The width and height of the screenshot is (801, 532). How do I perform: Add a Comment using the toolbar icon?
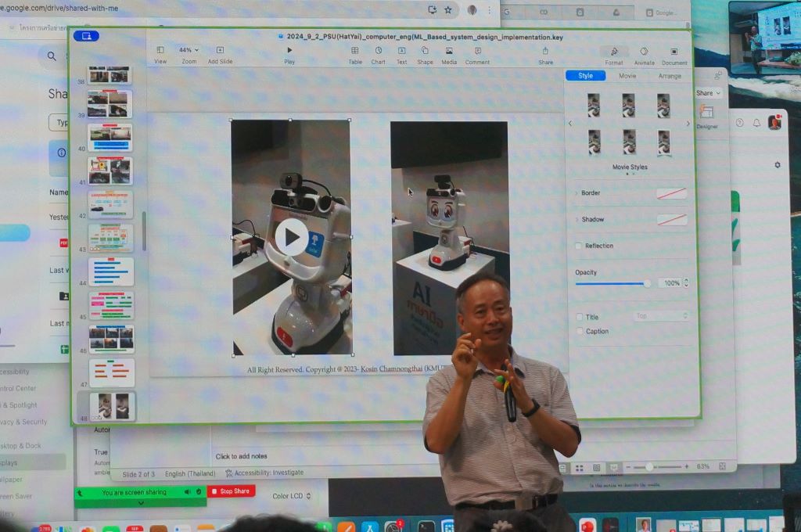point(477,51)
